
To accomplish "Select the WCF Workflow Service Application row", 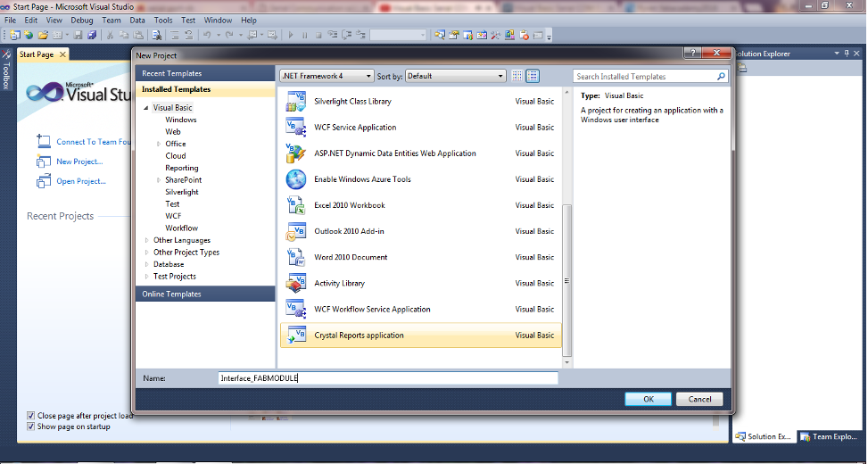I will point(421,310).
